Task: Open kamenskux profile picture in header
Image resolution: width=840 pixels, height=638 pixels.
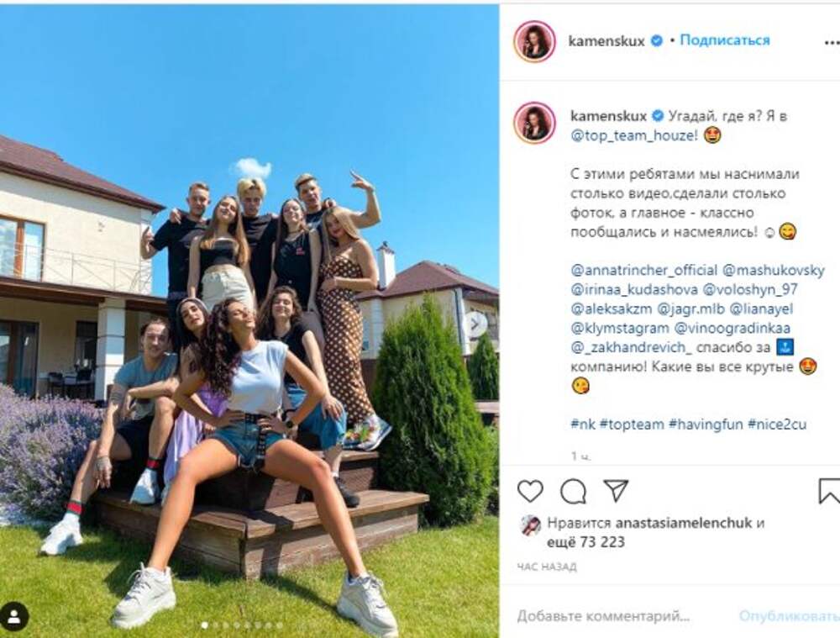Action: pyautogui.click(x=534, y=41)
